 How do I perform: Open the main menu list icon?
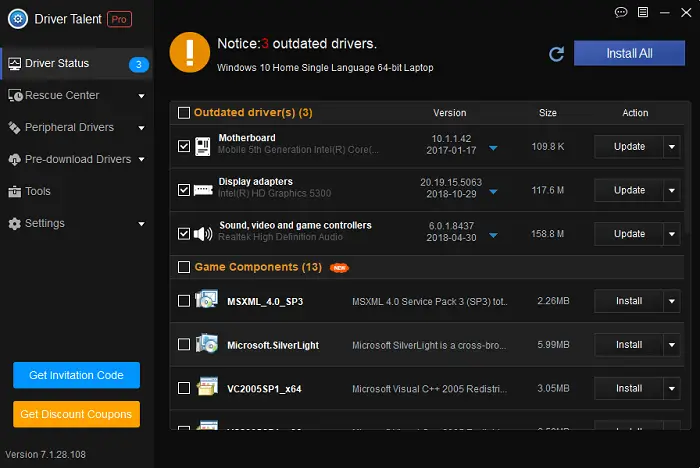(643, 12)
